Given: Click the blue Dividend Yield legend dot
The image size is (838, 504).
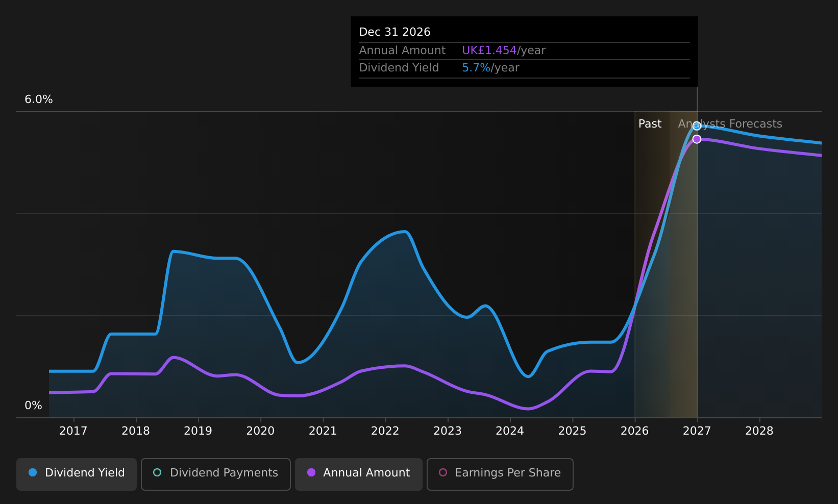Looking at the screenshot, I should (33, 472).
